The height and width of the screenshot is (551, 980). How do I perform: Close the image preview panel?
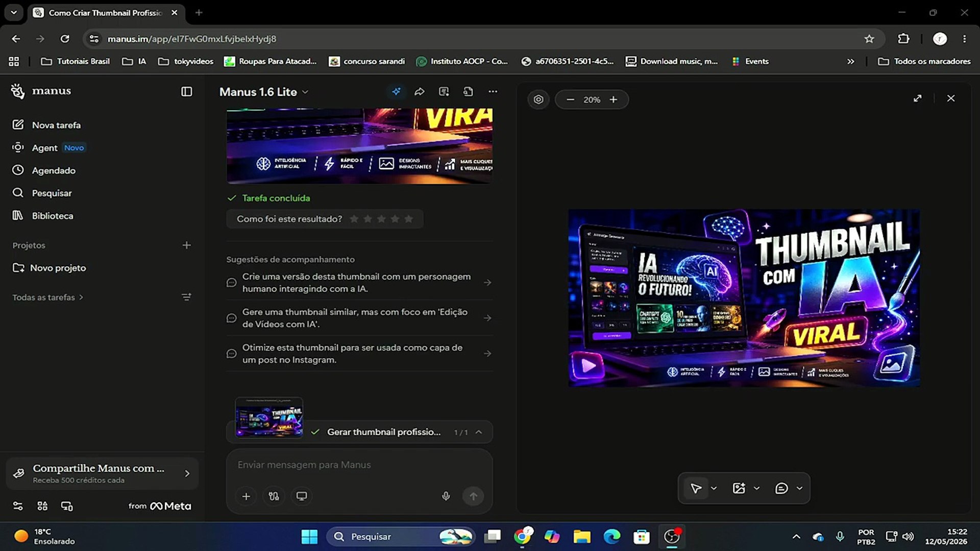950,98
